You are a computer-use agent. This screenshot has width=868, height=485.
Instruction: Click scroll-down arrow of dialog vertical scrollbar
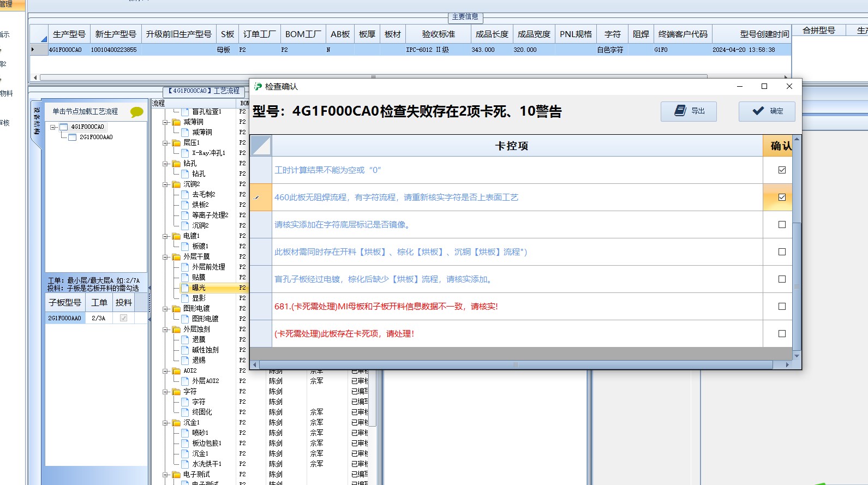(x=797, y=356)
